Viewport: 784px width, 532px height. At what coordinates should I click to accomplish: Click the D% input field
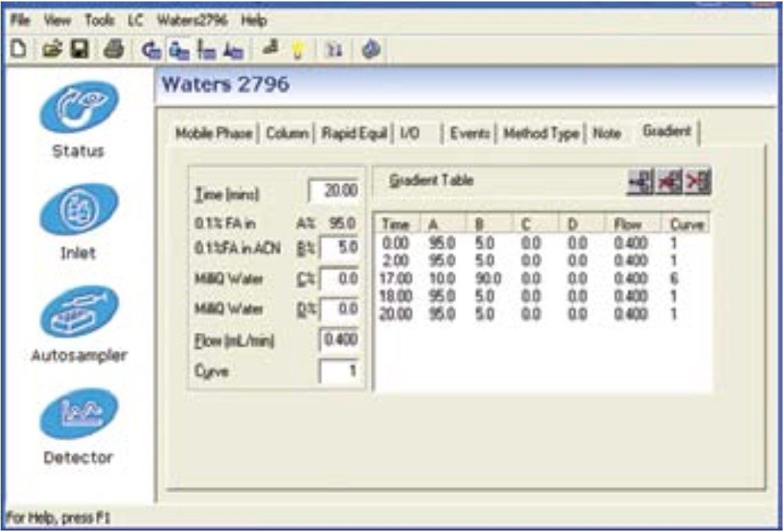(340, 309)
